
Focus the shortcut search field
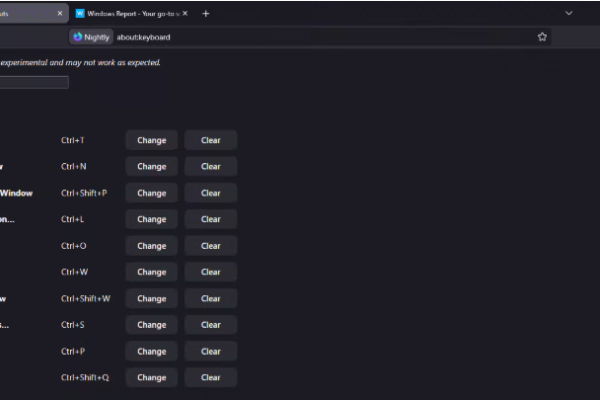pyautogui.click(x=34, y=82)
